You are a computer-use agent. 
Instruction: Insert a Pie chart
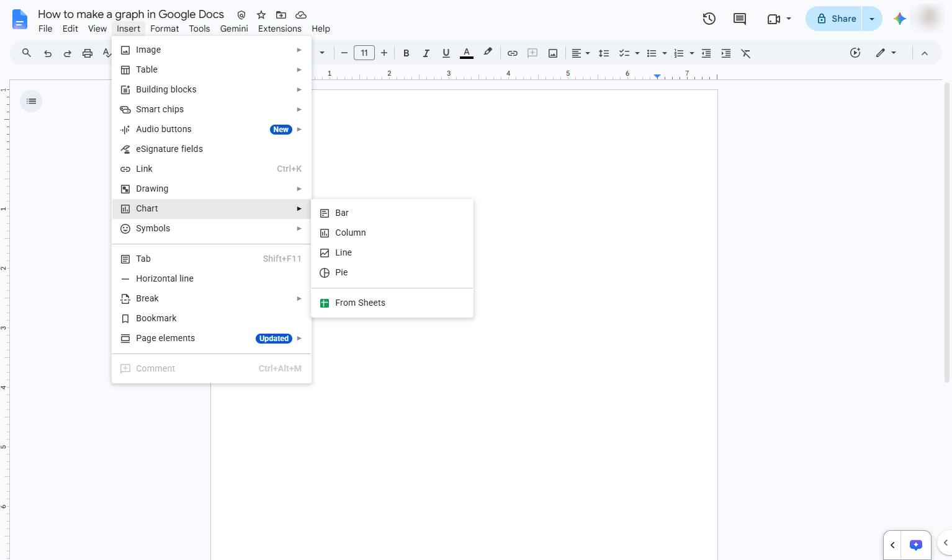(392, 272)
